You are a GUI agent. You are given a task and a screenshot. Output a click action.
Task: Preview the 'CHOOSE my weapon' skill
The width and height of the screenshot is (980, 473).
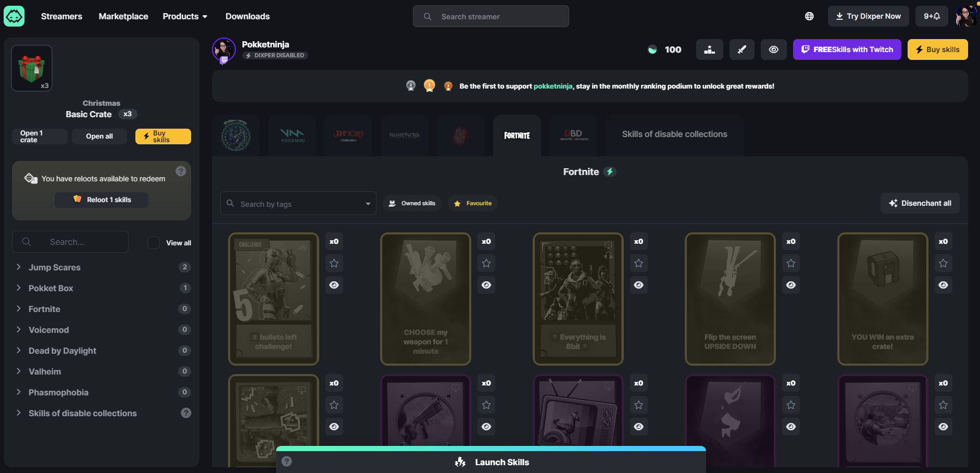click(486, 285)
